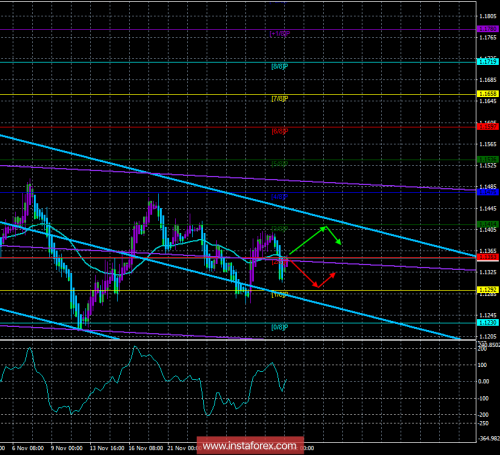Screen dimensions: 500x455
Task: Click the 1.1525 price axis value
Action: click(488, 166)
